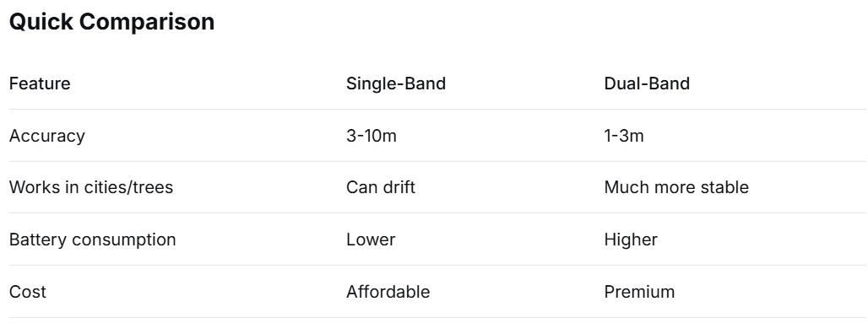The width and height of the screenshot is (868, 323).
Task: Select the Cost row label
Action: 28,292
